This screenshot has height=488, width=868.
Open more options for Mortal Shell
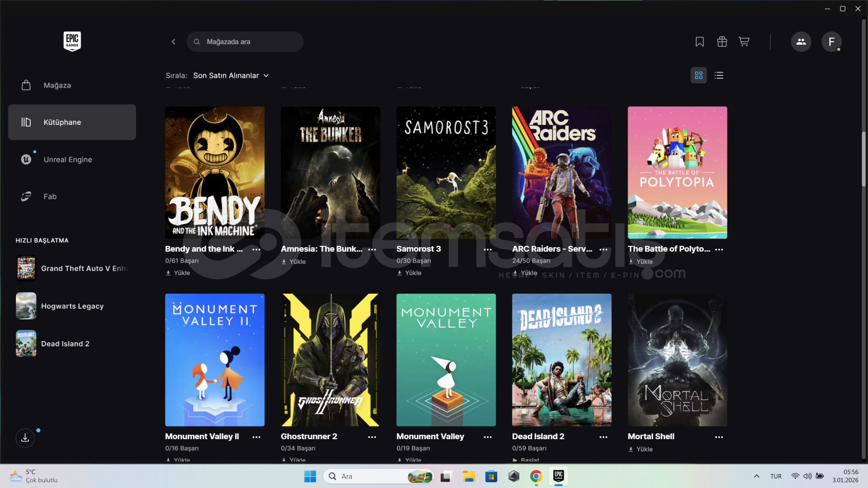click(719, 437)
